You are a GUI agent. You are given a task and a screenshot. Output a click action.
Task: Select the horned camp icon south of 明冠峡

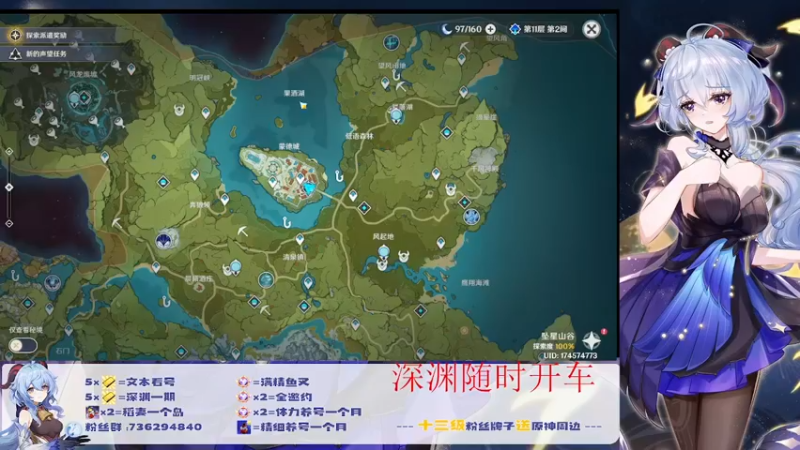(x=179, y=110)
